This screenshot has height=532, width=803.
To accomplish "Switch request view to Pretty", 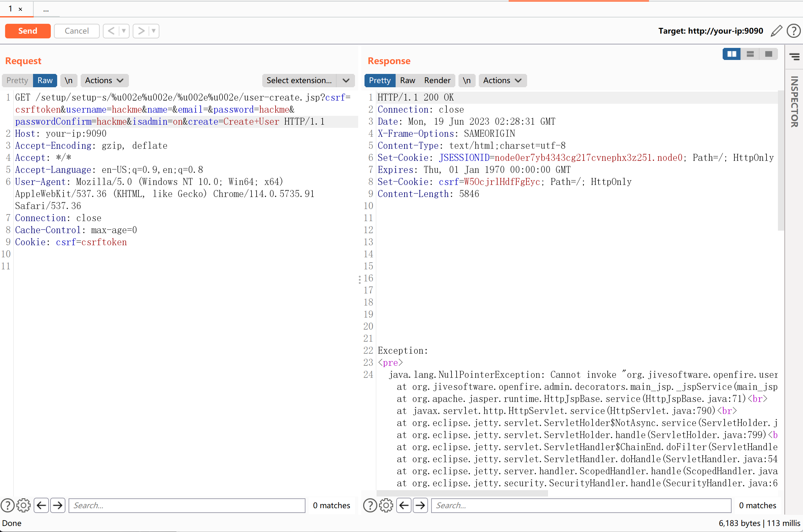I will pyautogui.click(x=17, y=80).
